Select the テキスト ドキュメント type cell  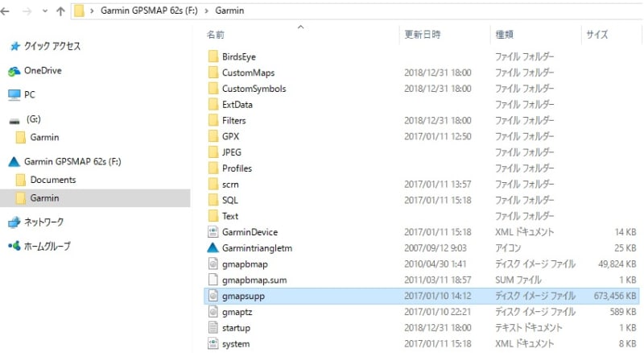tap(528, 328)
